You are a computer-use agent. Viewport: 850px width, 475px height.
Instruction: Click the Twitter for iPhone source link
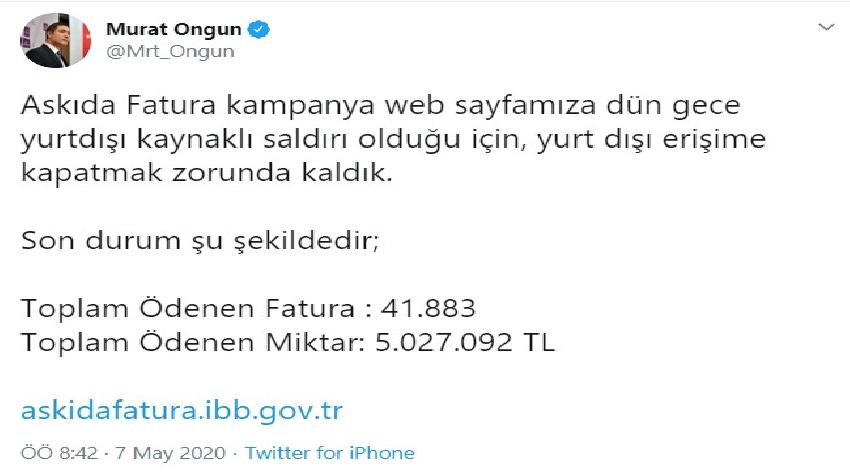(x=330, y=453)
